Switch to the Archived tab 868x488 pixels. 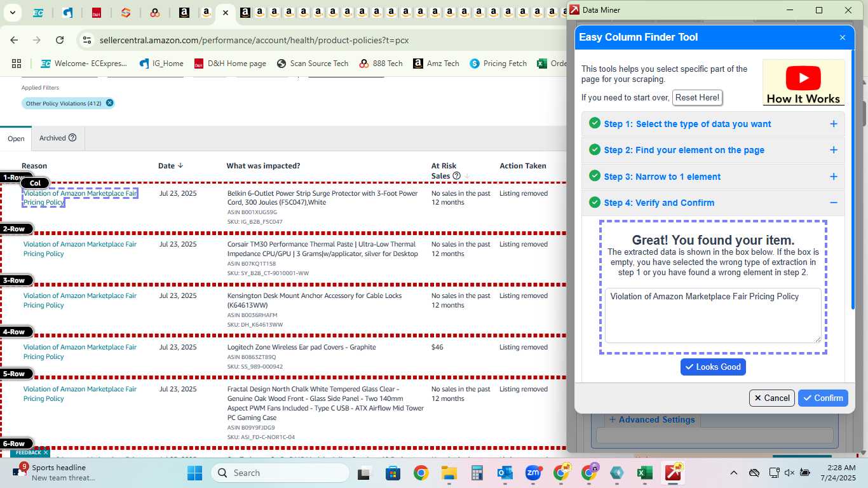pos(57,138)
